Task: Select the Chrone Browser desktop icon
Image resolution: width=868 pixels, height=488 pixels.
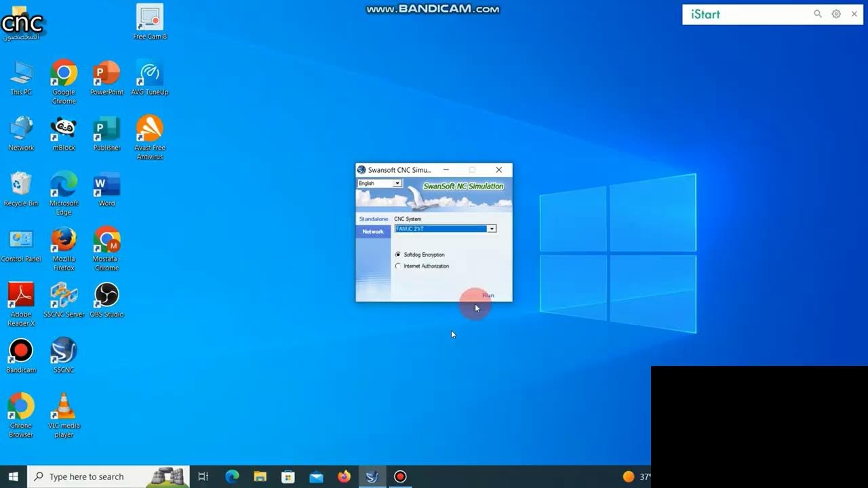Action: 21,415
